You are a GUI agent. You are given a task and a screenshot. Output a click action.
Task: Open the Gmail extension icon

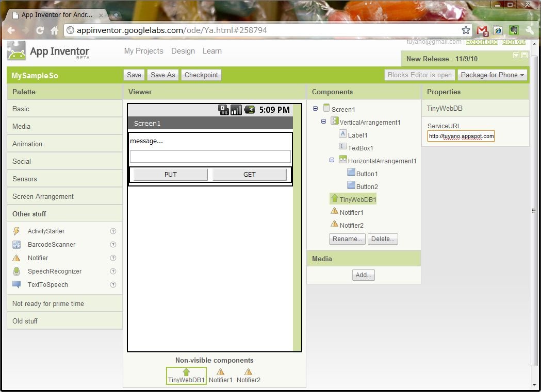point(482,30)
